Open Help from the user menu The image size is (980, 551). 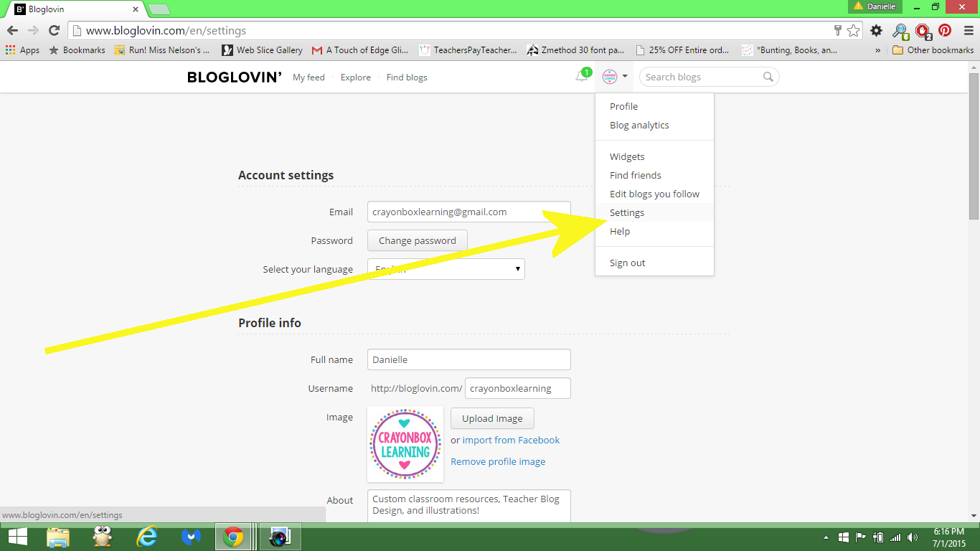[654, 231]
